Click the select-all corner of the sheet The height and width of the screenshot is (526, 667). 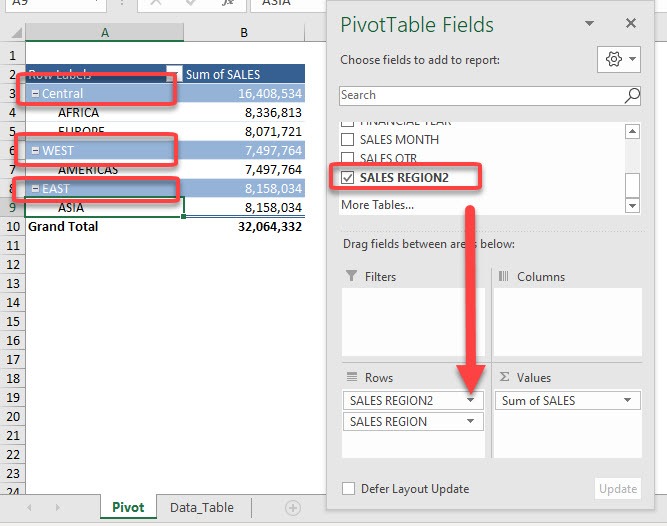click(16, 32)
